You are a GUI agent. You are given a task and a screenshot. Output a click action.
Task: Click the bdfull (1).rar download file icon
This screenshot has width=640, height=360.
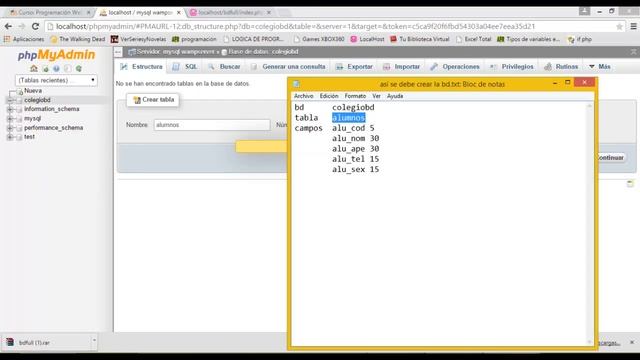[10, 342]
